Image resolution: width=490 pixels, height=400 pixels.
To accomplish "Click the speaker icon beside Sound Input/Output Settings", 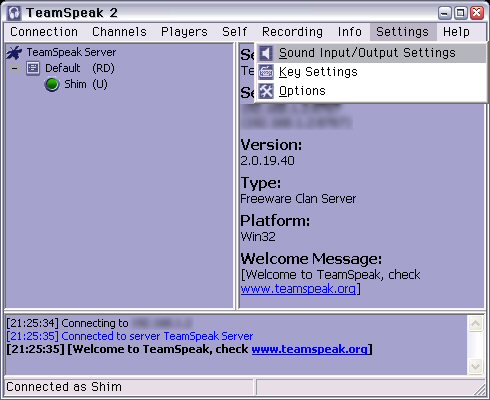I will coord(266,53).
